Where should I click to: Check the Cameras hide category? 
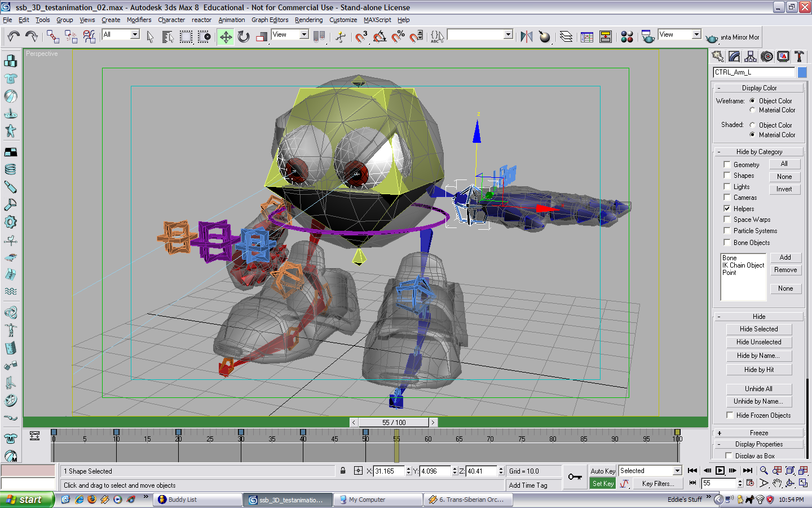click(727, 197)
